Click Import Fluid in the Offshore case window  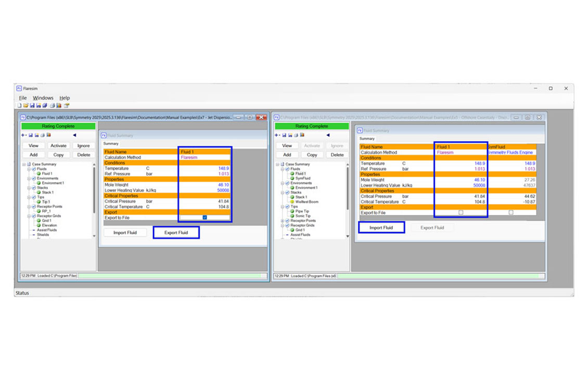coord(381,227)
